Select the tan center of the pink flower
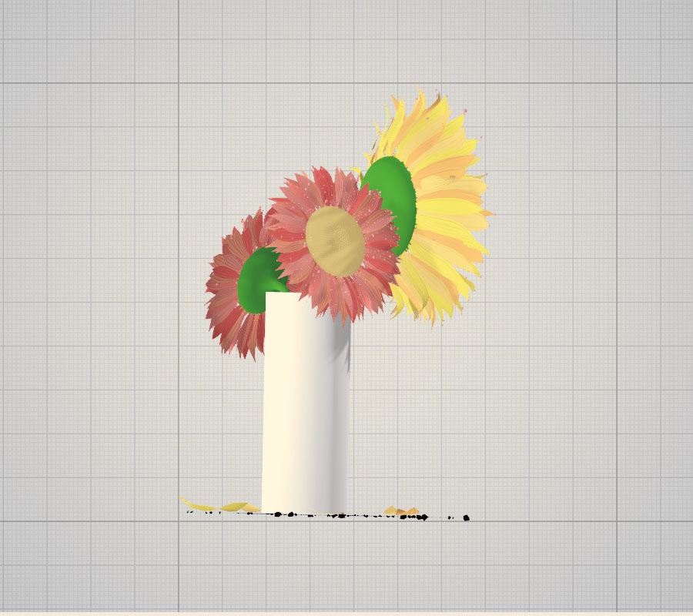 (x=335, y=239)
